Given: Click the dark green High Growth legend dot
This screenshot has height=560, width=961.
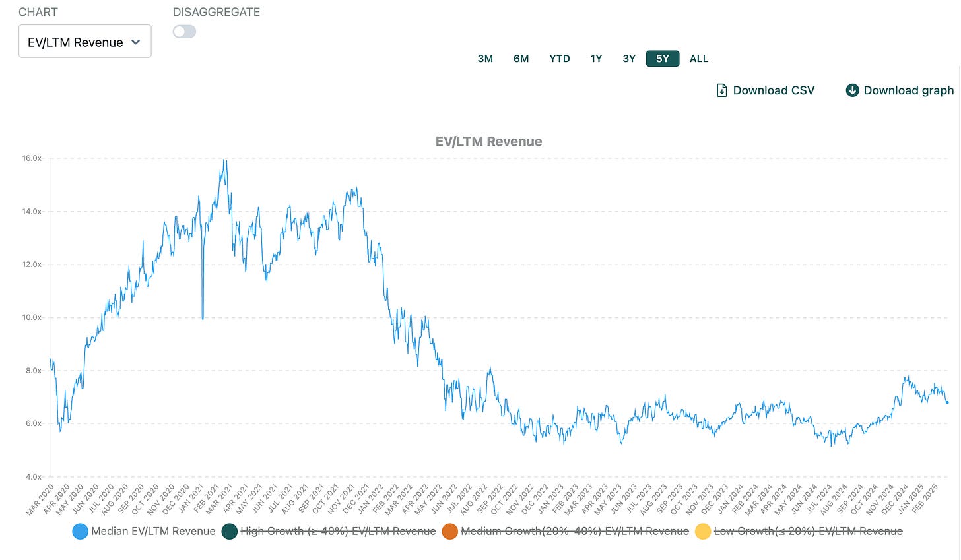Looking at the screenshot, I should (x=229, y=532).
